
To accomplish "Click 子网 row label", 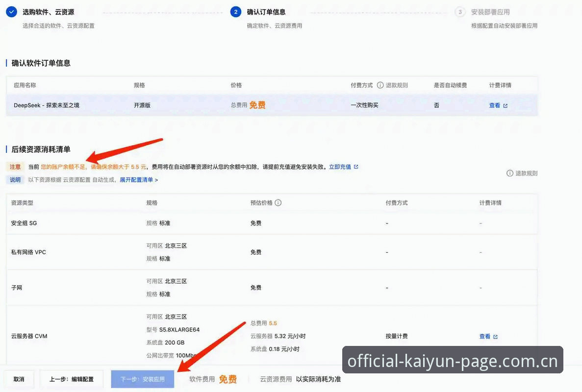I will coord(16,288).
